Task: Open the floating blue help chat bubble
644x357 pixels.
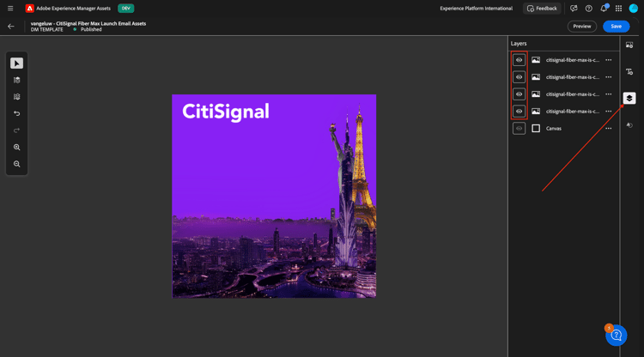Action: [616, 336]
